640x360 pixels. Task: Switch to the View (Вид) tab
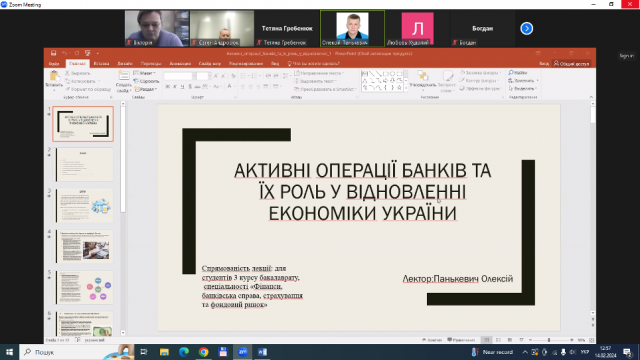[x=276, y=64]
